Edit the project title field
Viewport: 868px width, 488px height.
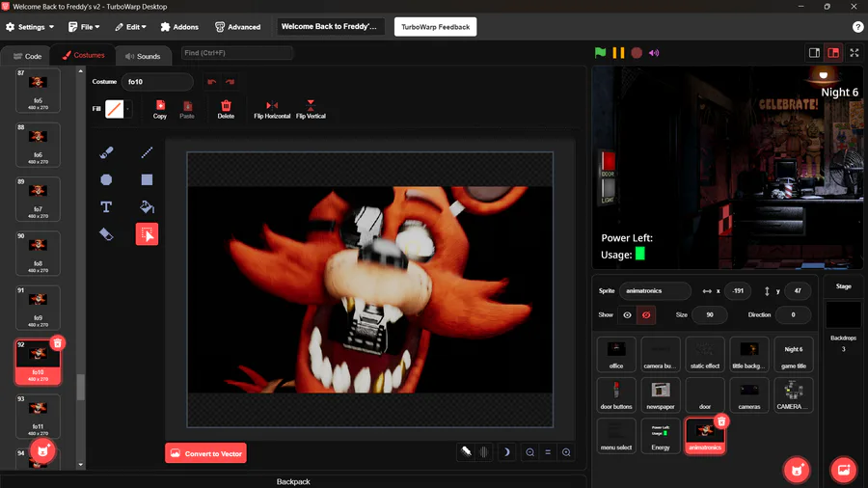[330, 26]
